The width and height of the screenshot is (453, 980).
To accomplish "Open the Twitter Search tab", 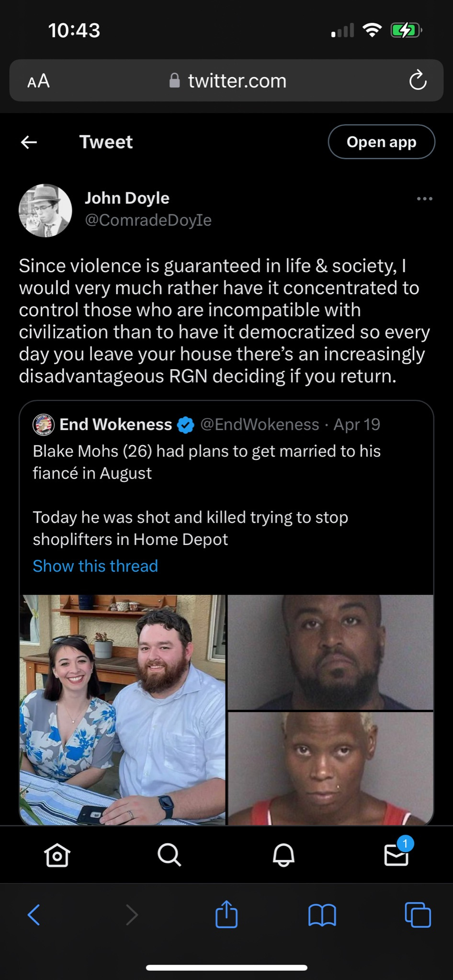I will 170,855.
